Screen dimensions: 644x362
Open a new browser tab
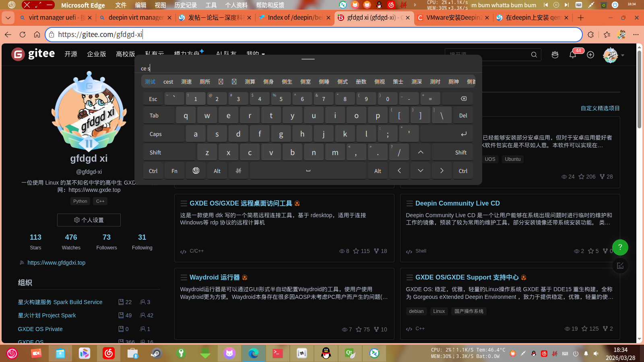point(580,18)
